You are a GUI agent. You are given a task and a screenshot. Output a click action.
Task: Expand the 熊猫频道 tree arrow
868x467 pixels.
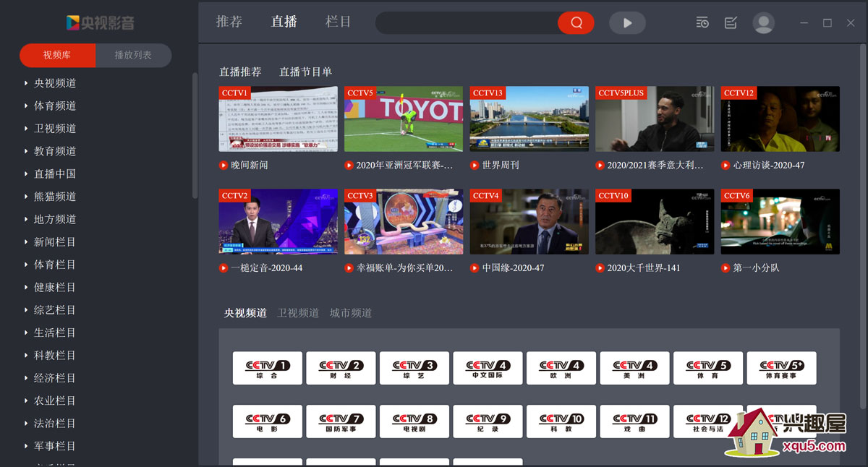click(26, 197)
